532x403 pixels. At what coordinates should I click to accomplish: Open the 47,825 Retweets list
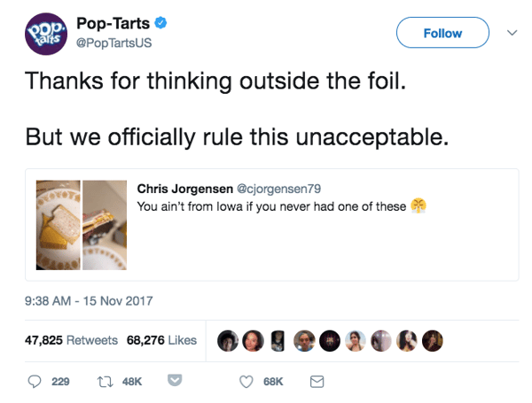coord(72,340)
